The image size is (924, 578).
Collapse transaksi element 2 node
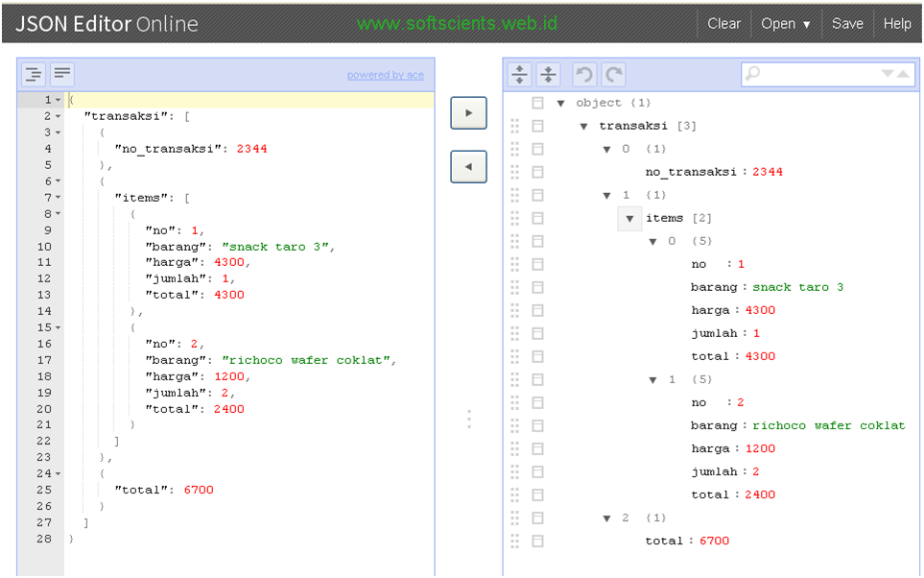pos(607,518)
